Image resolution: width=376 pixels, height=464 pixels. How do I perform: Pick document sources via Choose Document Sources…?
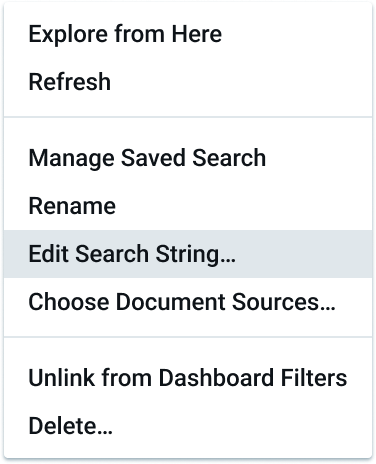(x=188, y=302)
